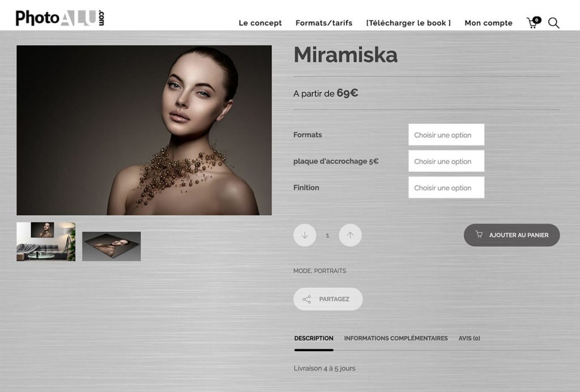
Task: Switch to Informations complémentaires tab
Action: coord(396,338)
